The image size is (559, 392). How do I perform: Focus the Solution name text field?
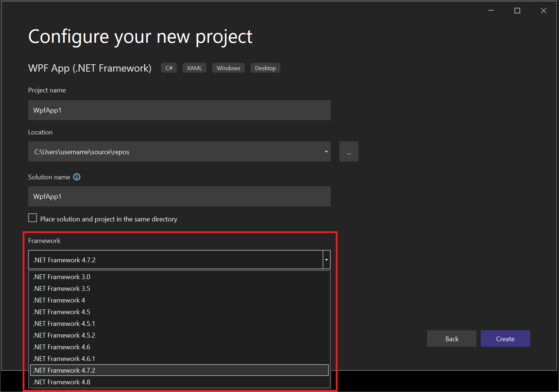tap(179, 196)
